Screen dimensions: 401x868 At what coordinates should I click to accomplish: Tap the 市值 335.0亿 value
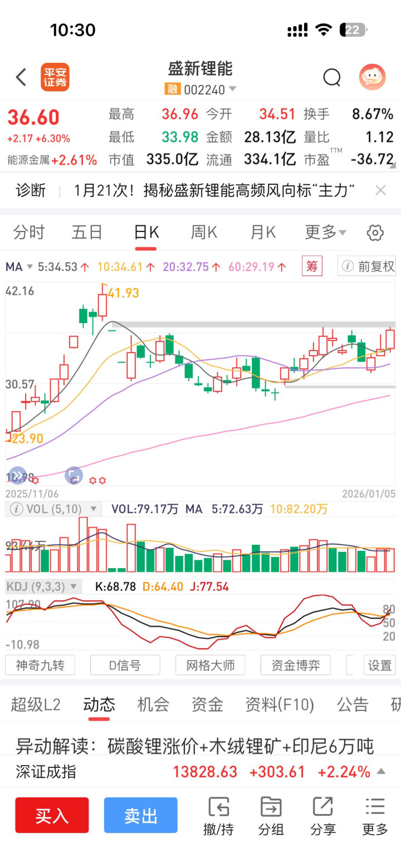click(x=172, y=160)
